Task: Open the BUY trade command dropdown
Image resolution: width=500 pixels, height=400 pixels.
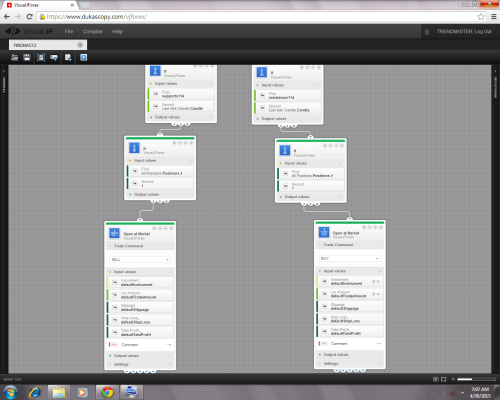Action: click(x=350, y=258)
